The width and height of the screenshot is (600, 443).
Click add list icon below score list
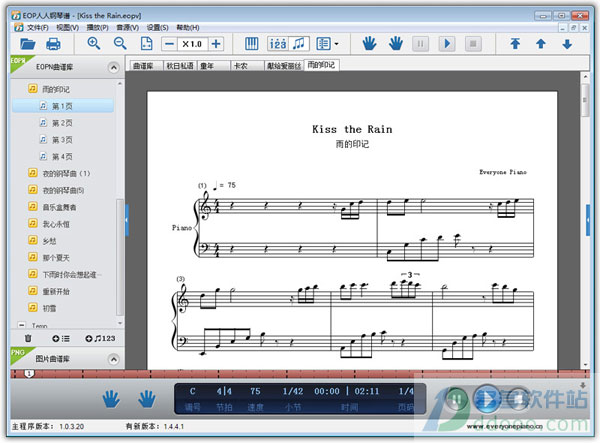(x=61, y=339)
